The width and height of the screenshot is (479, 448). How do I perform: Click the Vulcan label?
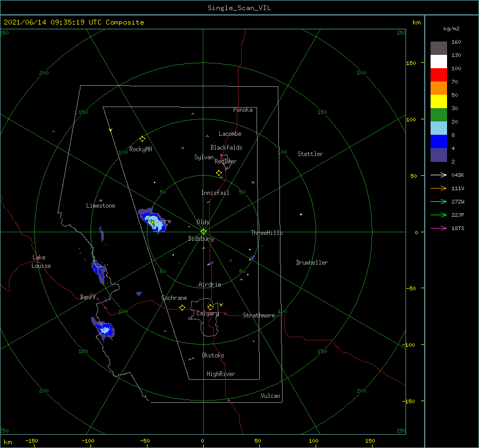[271, 396]
